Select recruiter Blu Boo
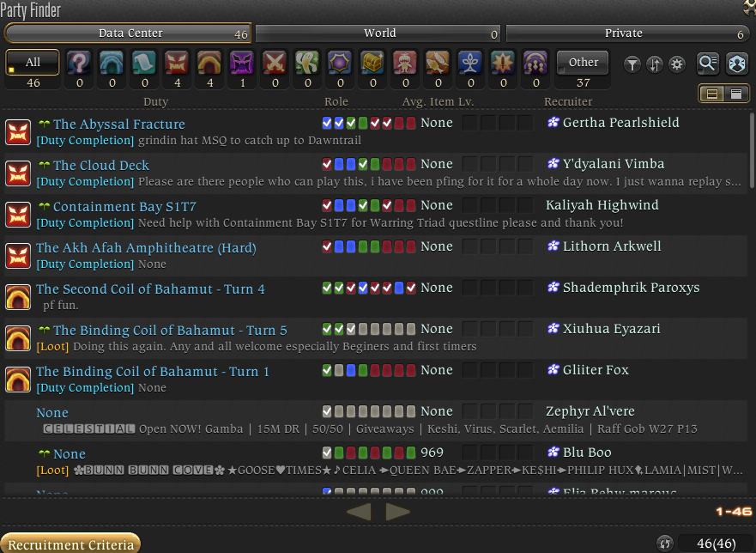 [x=587, y=453]
